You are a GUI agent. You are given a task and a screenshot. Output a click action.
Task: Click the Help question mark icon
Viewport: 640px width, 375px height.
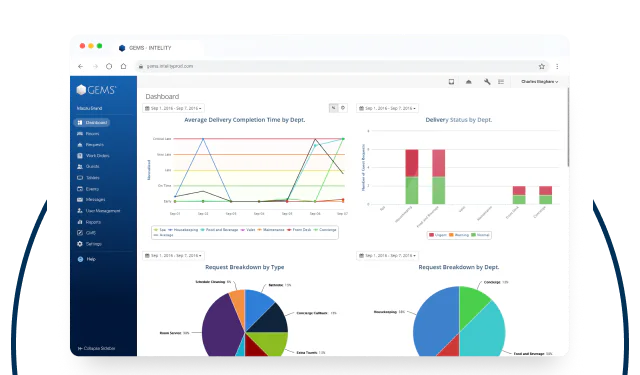(x=80, y=259)
